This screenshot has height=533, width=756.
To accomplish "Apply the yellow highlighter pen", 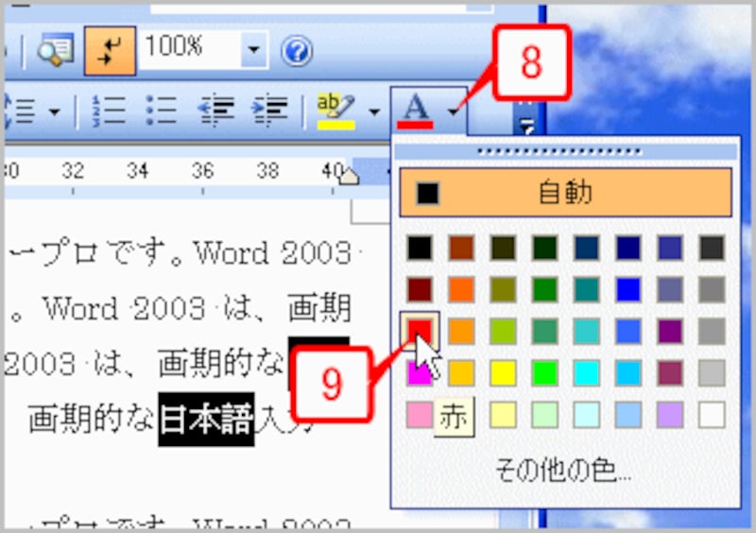I will [336, 112].
